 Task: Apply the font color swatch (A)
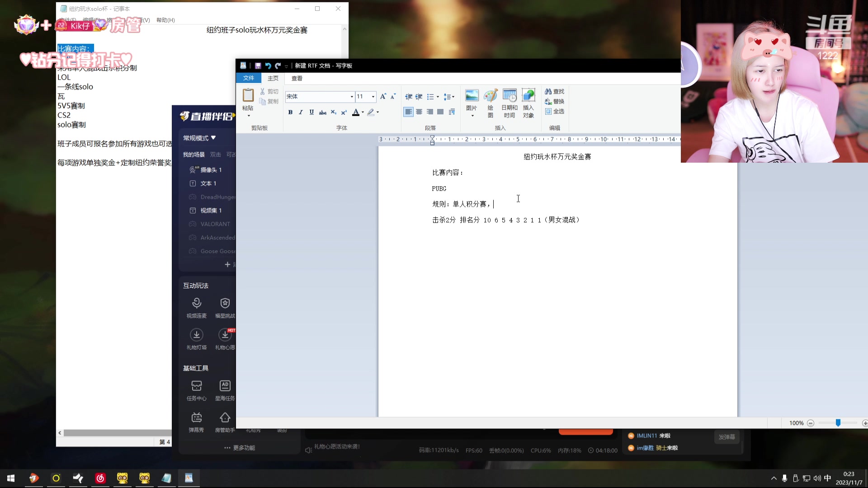coord(356,112)
